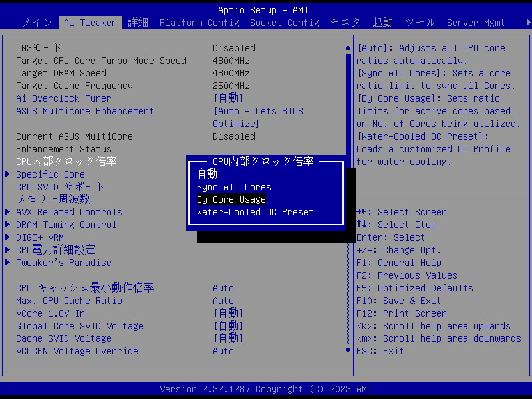
Task: Select the DIGI+ VRM label
Action: (x=40, y=237)
